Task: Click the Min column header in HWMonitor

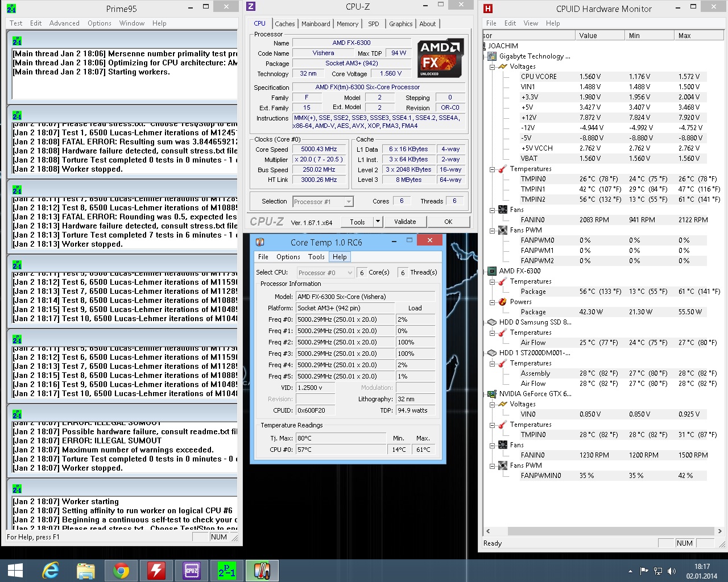Action: pos(649,35)
